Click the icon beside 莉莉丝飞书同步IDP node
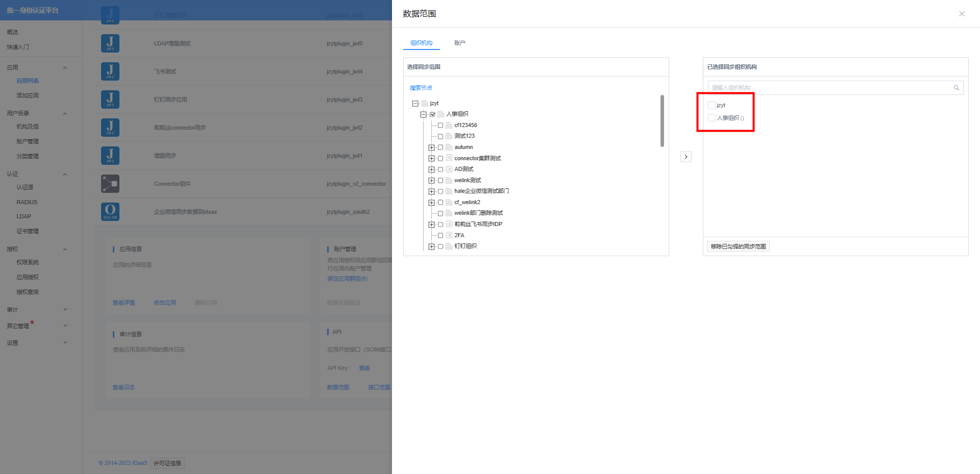980x474 pixels. (x=449, y=224)
